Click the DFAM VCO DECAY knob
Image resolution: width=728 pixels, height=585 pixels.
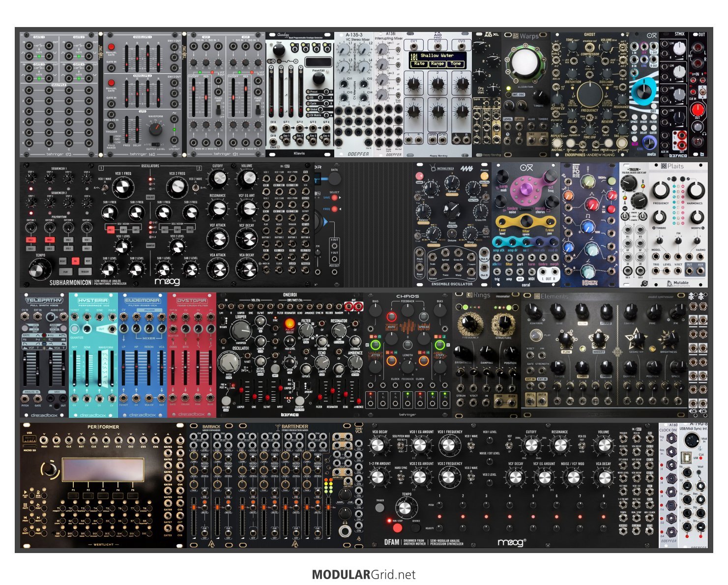click(x=378, y=445)
